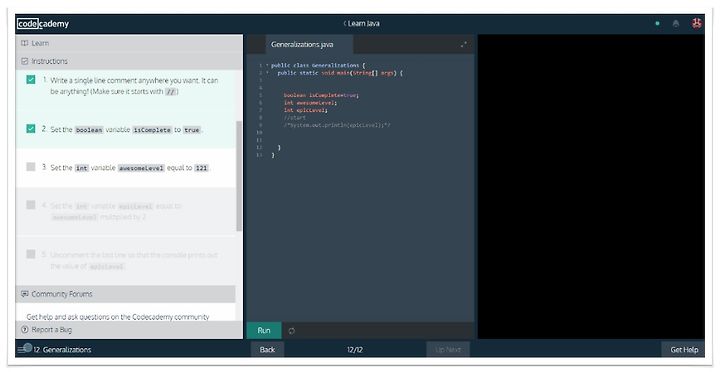Image resolution: width=720 pixels, height=372 pixels.
Task: Open Get Help
Action: click(684, 349)
